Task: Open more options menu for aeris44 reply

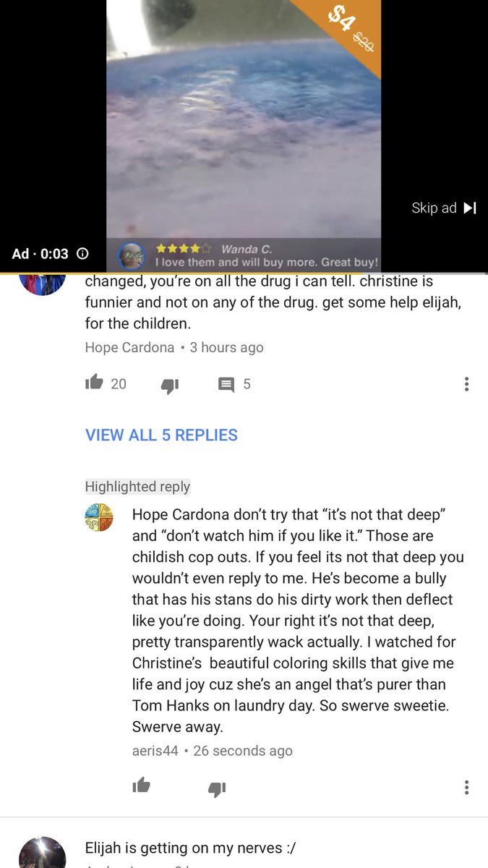Action: [467, 787]
